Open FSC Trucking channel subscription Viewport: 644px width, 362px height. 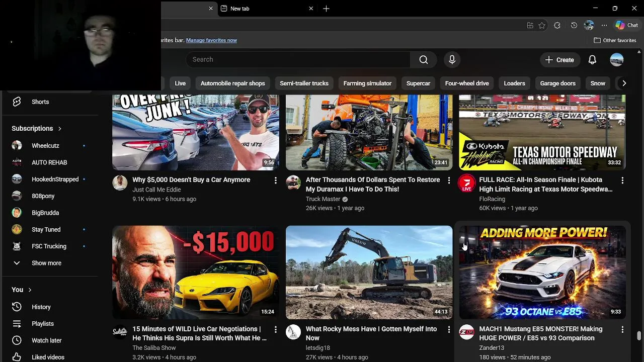(50, 246)
